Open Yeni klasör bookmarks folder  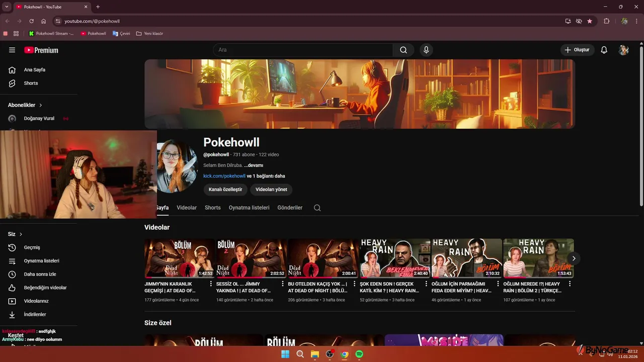point(149,34)
